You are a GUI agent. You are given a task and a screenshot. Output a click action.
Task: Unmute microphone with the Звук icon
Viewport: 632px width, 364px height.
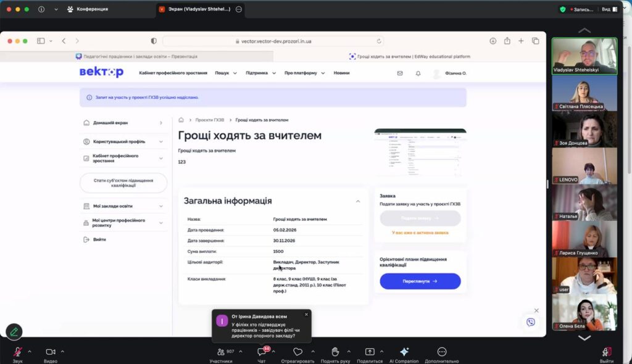click(18, 352)
